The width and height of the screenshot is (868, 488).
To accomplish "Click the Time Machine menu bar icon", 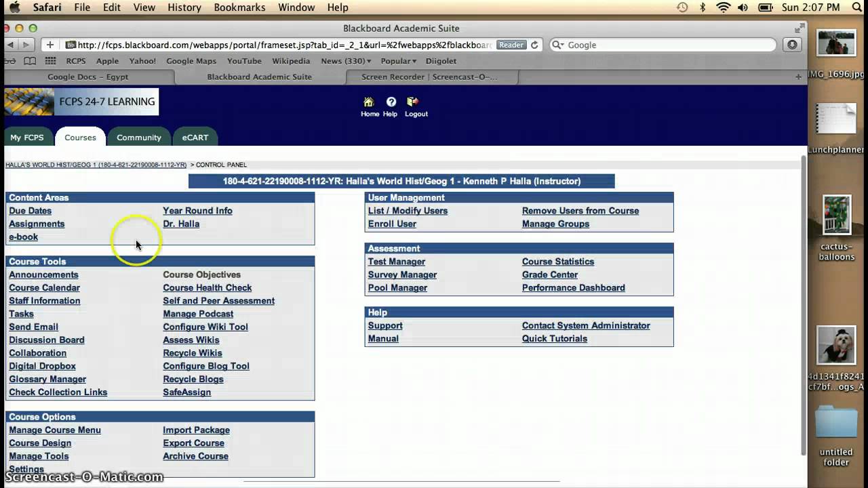I will click(682, 7).
